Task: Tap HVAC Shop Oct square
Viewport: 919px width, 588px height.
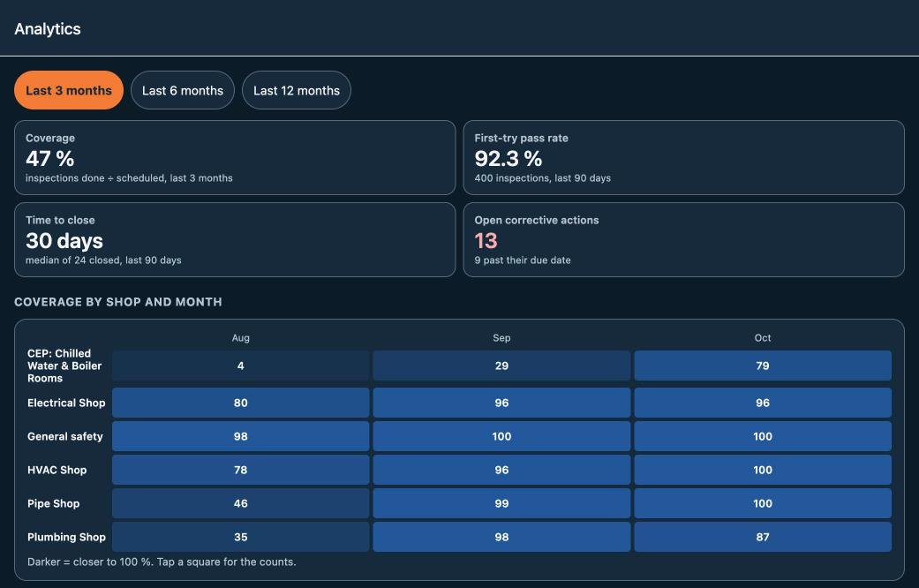Action: (x=763, y=470)
